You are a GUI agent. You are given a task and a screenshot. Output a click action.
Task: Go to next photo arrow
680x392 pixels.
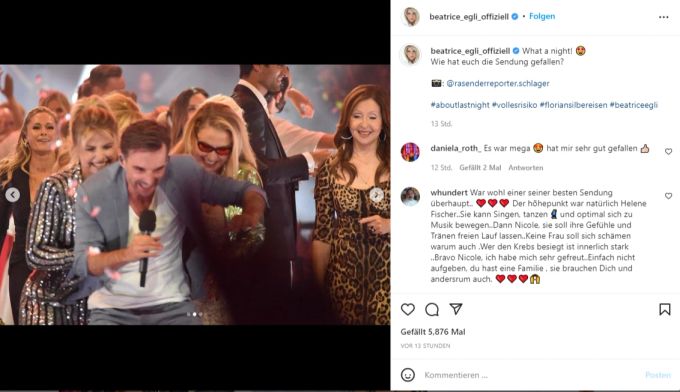pos(376,195)
